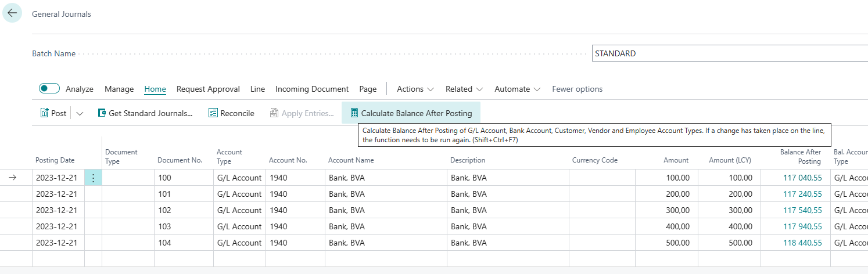The image size is (868, 274).
Task: Click the Account Name column header
Action: click(351, 160)
